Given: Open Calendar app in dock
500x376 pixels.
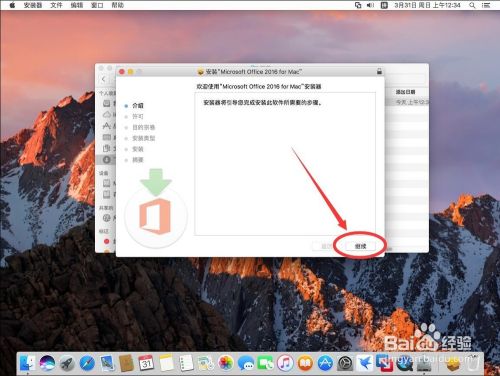Looking at the screenshot, I should [146, 363].
